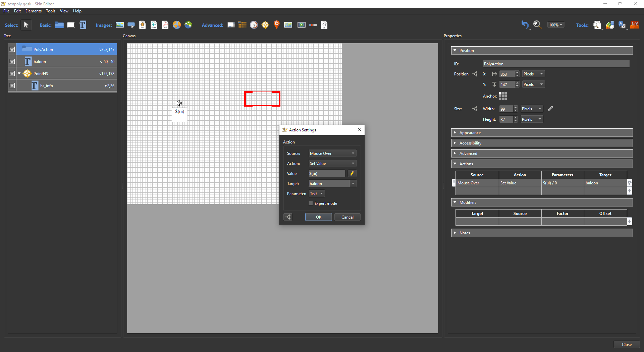Add a Lottie animation element

coord(154,25)
